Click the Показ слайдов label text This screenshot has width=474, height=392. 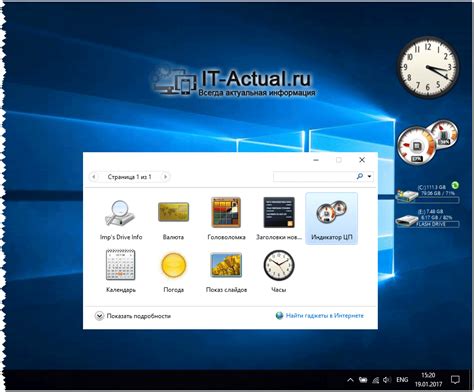[226, 290]
